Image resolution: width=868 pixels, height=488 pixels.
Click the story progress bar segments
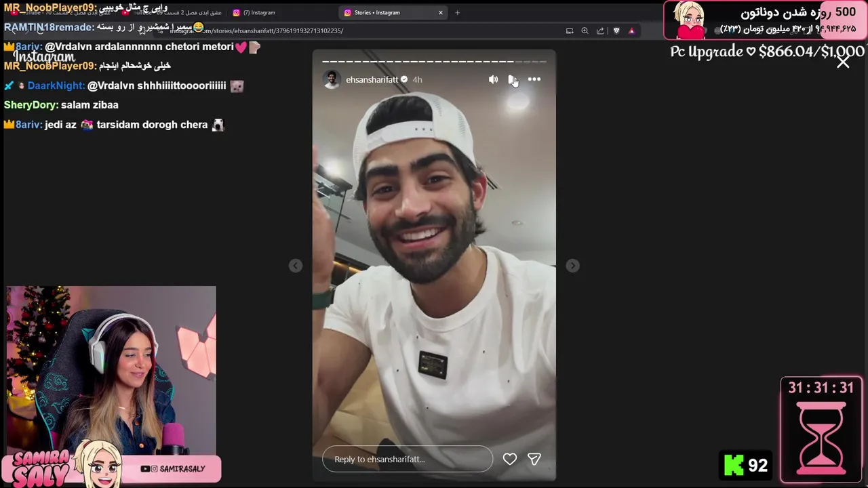[x=434, y=61]
